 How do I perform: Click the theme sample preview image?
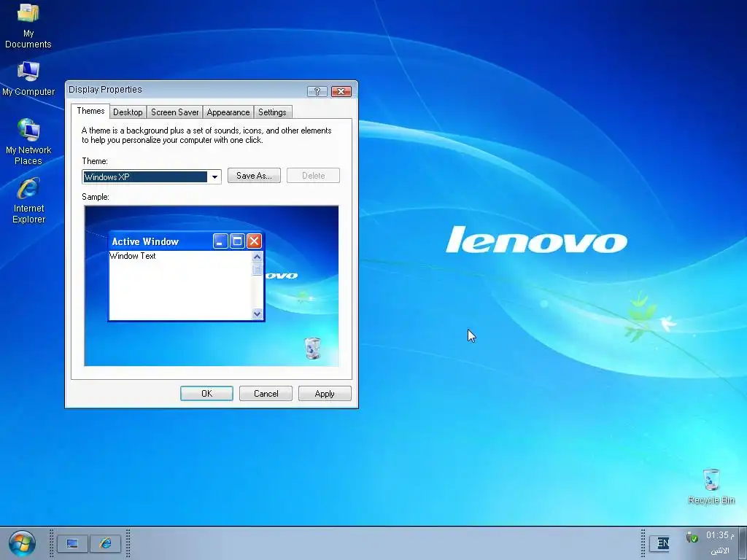(212, 286)
